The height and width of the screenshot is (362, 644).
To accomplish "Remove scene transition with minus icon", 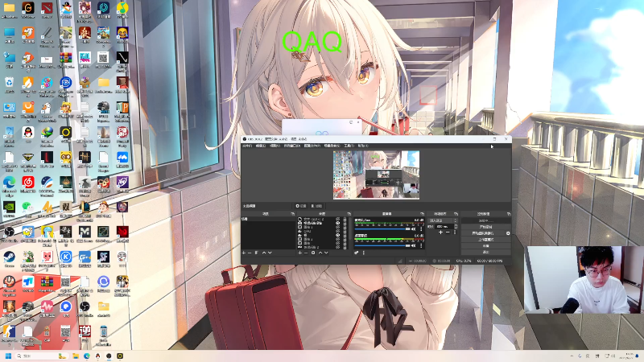I will click(x=448, y=232).
